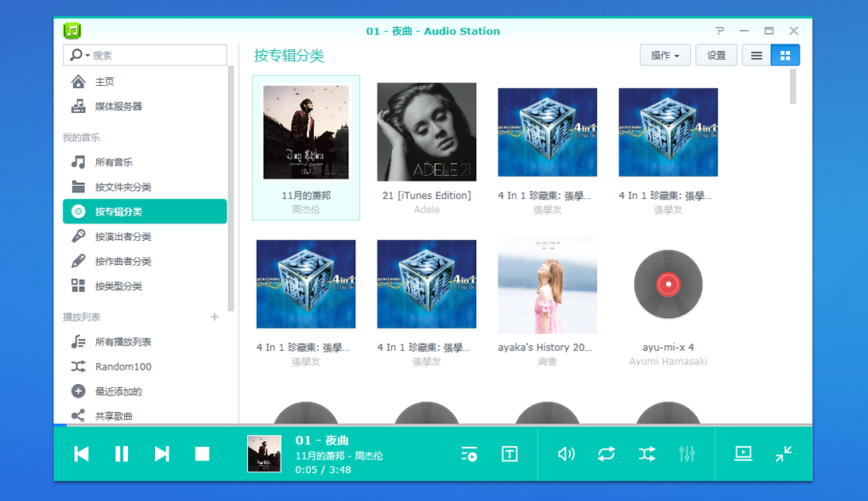This screenshot has width=868, height=501.
Task: Click the playback progress bar
Action: click(x=433, y=425)
